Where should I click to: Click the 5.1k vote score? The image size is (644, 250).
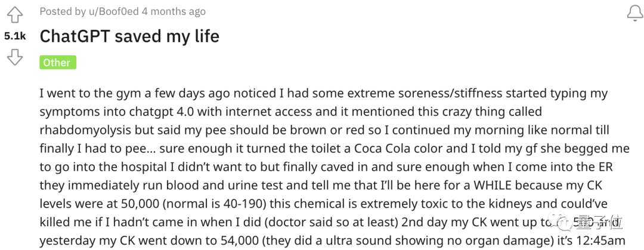point(15,36)
